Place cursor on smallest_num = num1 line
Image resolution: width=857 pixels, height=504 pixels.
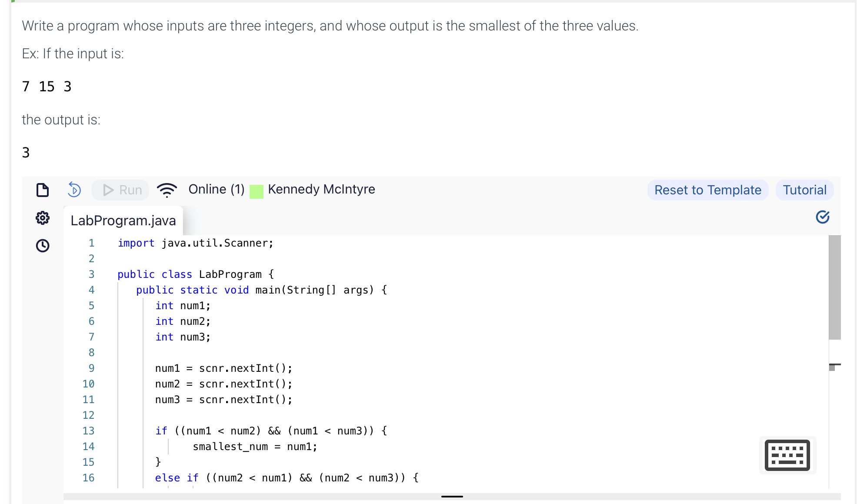pyautogui.click(x=255, y=447)
